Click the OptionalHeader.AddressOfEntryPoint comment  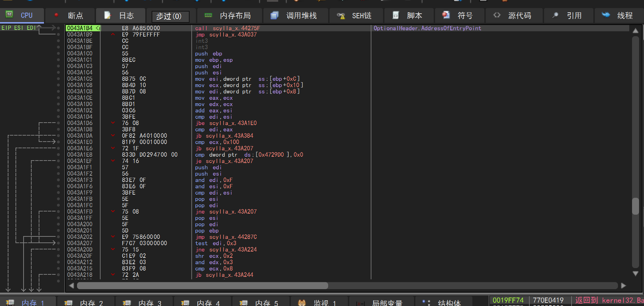[427, 28]
